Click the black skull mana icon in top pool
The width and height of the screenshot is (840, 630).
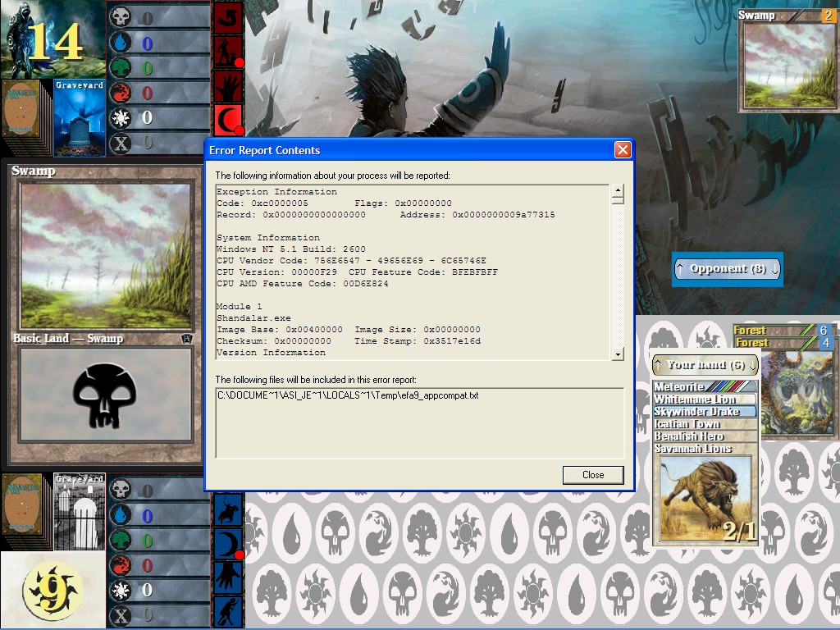click(x=121, y=16)
